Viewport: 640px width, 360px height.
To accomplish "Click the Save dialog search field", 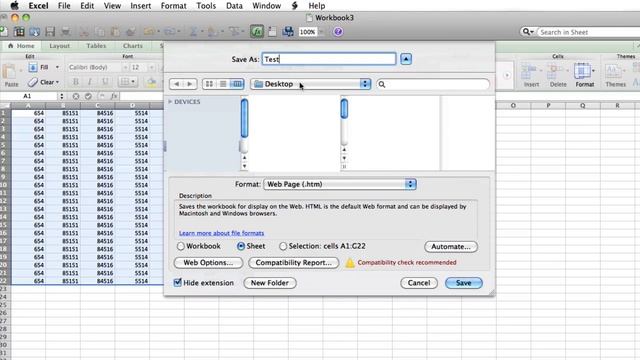I will pyautogui.click(x=433, y=84).
